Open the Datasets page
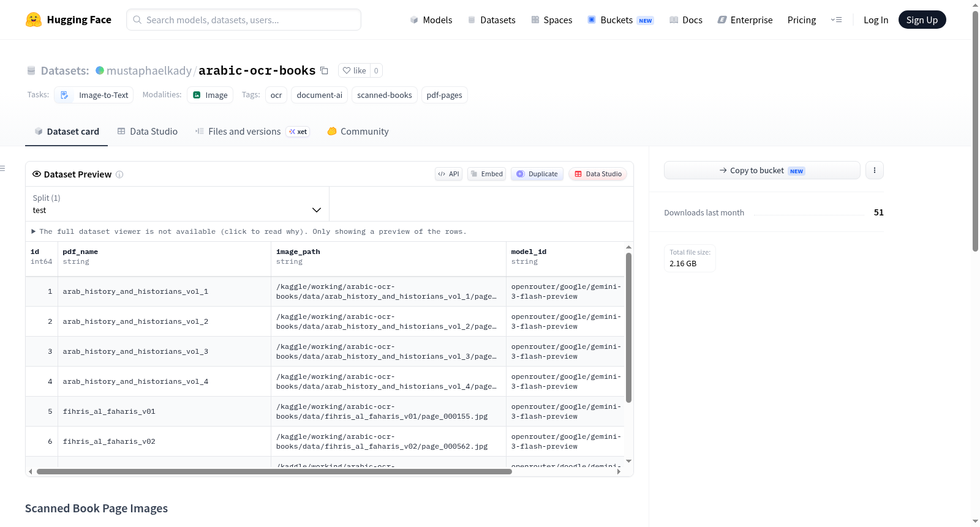Image resolution: width=980 pixels, height=527 pixels. [491, 20]
